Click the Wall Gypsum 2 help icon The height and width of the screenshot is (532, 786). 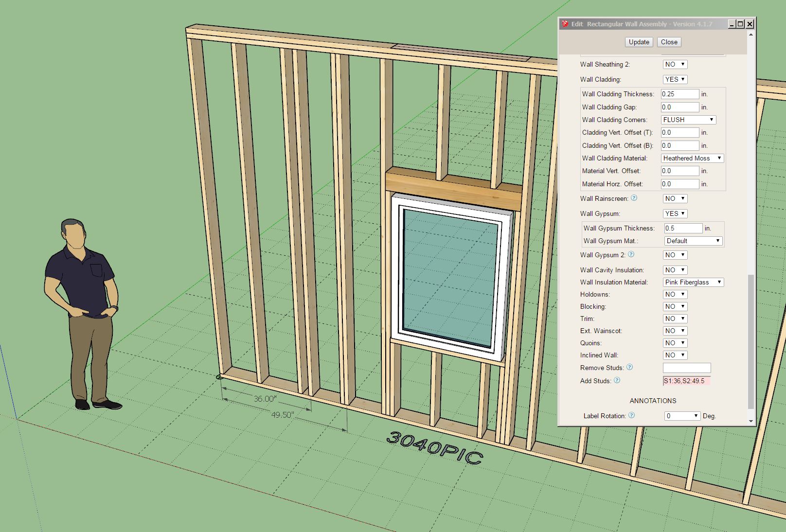click(631, 254)
